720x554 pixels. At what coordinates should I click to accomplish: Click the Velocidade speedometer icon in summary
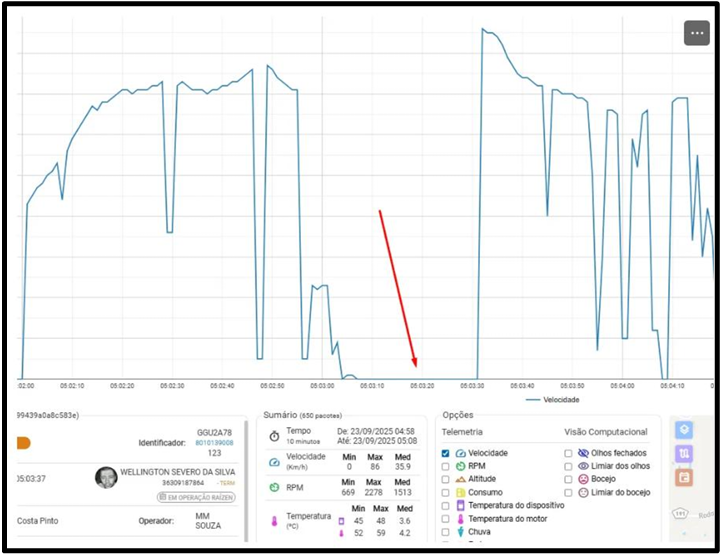coord(274,462)
